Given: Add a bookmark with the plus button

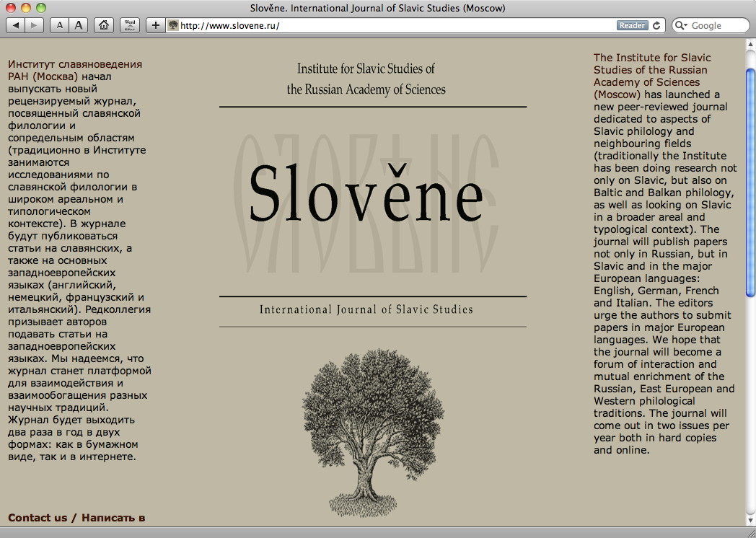Looking at the screenshot, I should coord(155,25).
